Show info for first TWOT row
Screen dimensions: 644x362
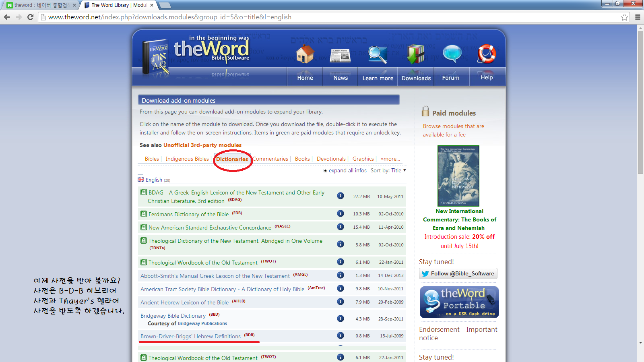click(x=341, y=262)
